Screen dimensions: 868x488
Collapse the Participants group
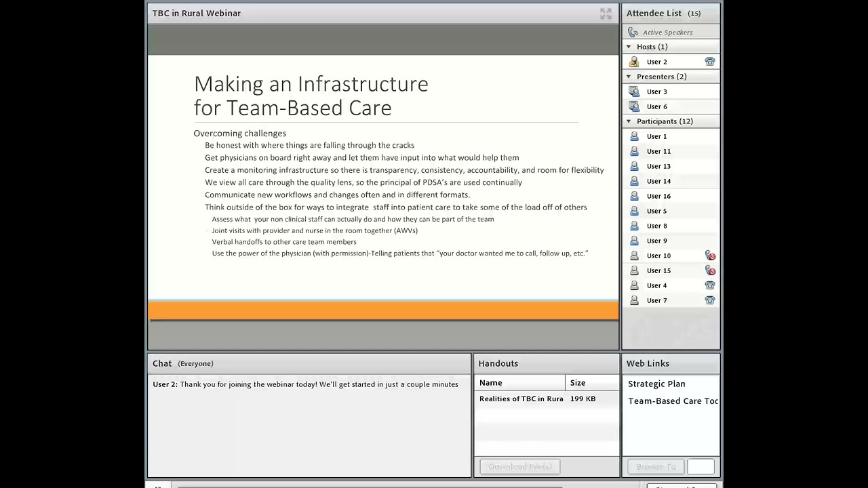(629, 121)
